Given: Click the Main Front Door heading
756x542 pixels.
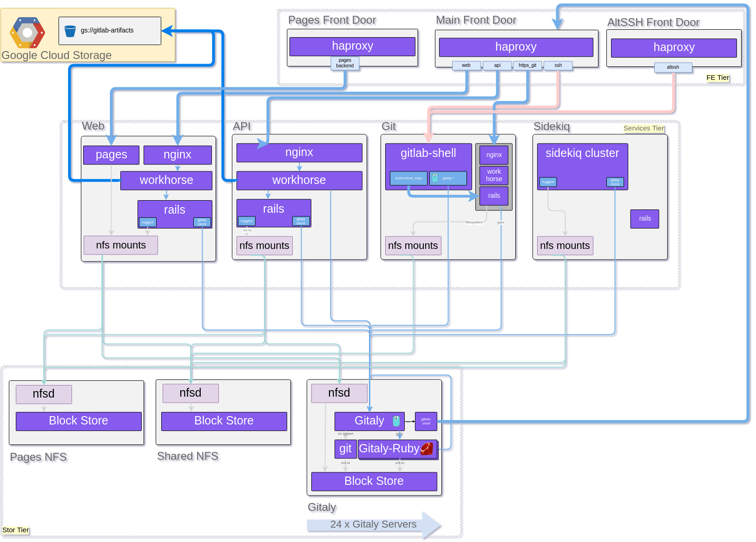Looking at the screenshot, I should [x=476, y=20].
